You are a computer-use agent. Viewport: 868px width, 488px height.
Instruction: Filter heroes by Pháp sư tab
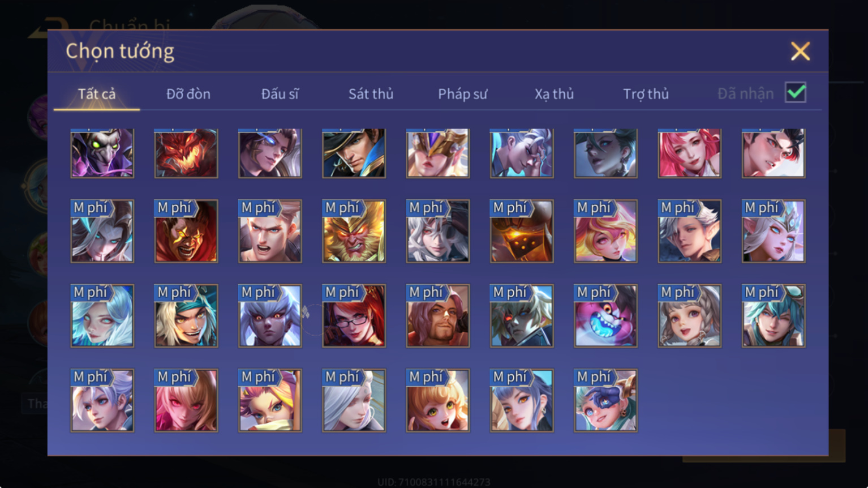click(463, 94)
